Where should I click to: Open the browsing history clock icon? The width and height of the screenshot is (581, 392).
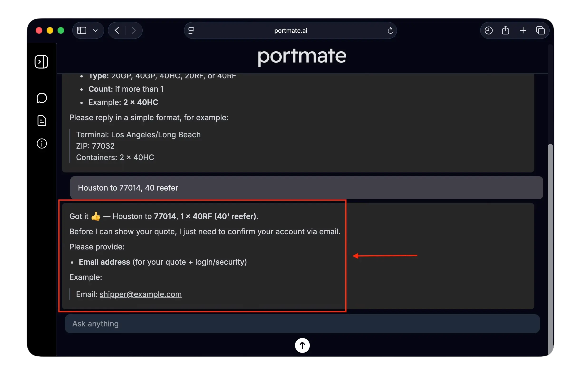[x=489, y=30]
